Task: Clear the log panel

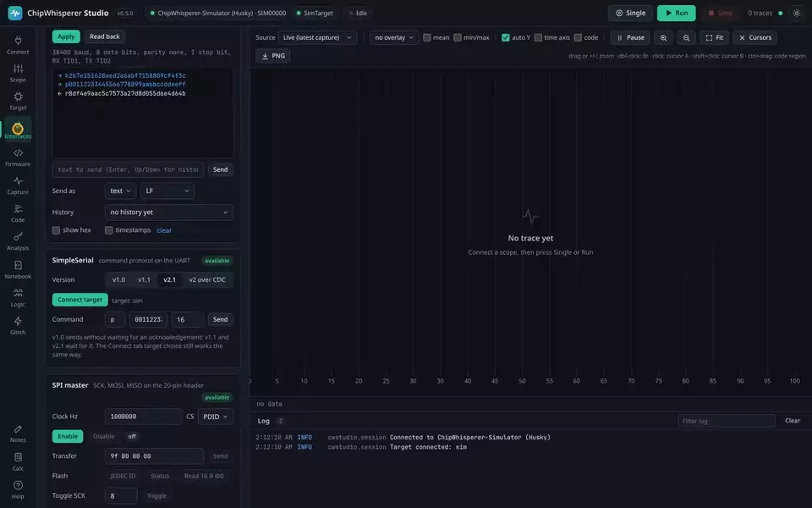Action: pos(793,421)
